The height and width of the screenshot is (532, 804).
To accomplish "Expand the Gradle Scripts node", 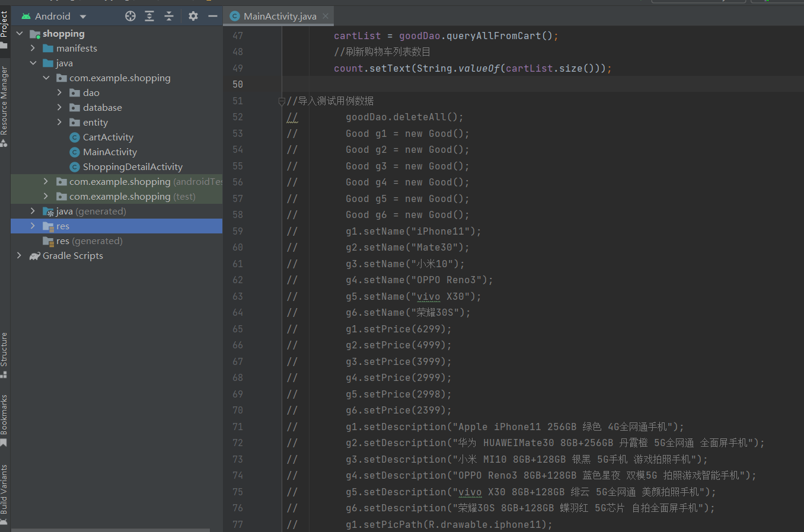I will (x=20, y=255).
